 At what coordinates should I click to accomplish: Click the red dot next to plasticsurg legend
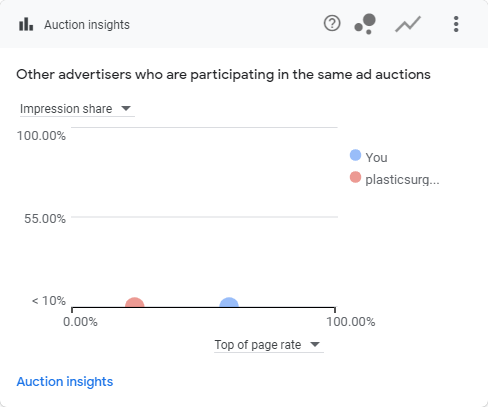coord(355,177)
